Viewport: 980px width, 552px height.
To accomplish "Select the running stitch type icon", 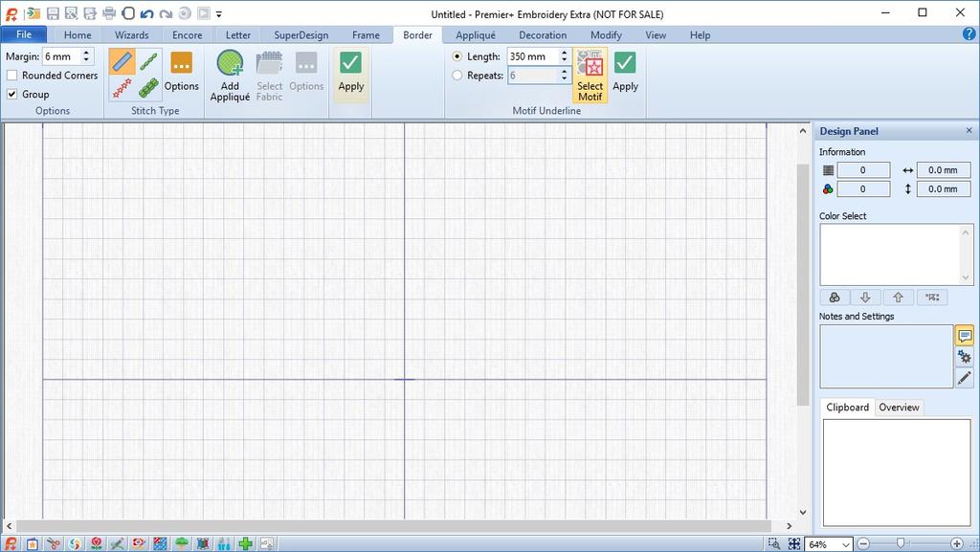I will click(x=148, y=62).
